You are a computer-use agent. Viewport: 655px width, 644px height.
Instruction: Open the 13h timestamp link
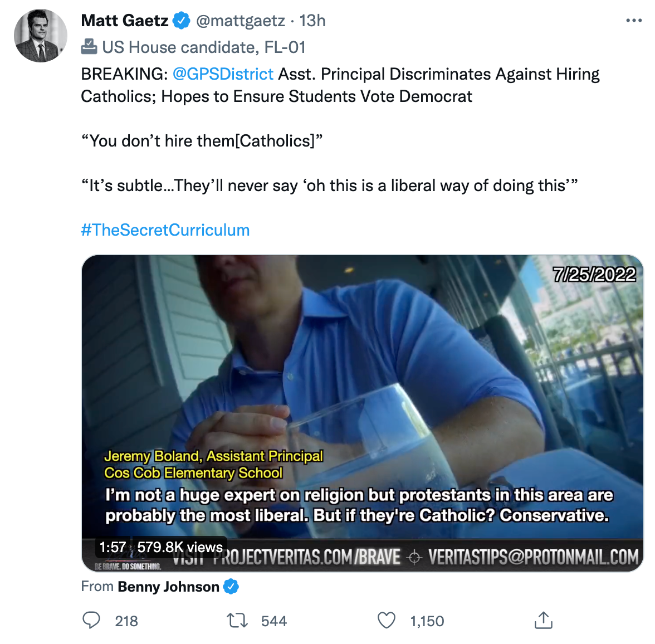click(x=312, y=21)
